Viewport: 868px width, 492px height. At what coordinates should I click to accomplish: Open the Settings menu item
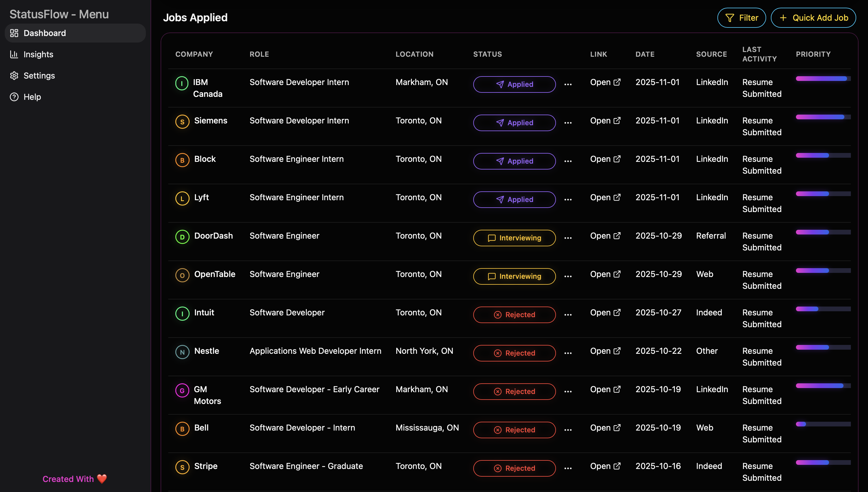(x=39, y=76)
